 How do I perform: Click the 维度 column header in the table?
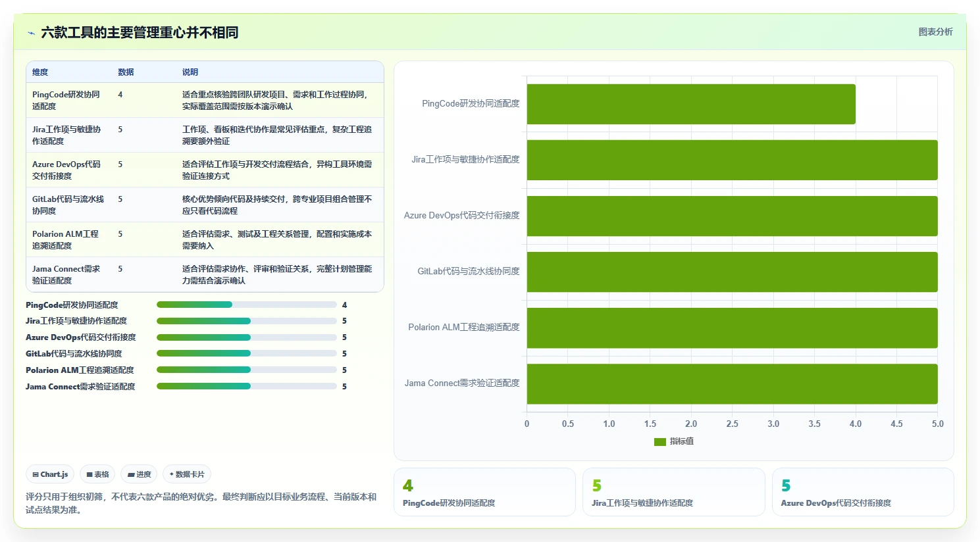click(40, 72)
